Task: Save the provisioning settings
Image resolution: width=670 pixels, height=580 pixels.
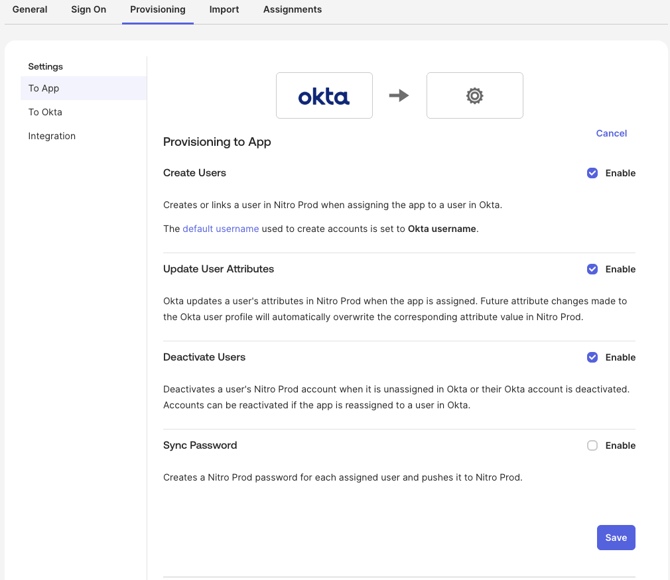Action: 616,538
